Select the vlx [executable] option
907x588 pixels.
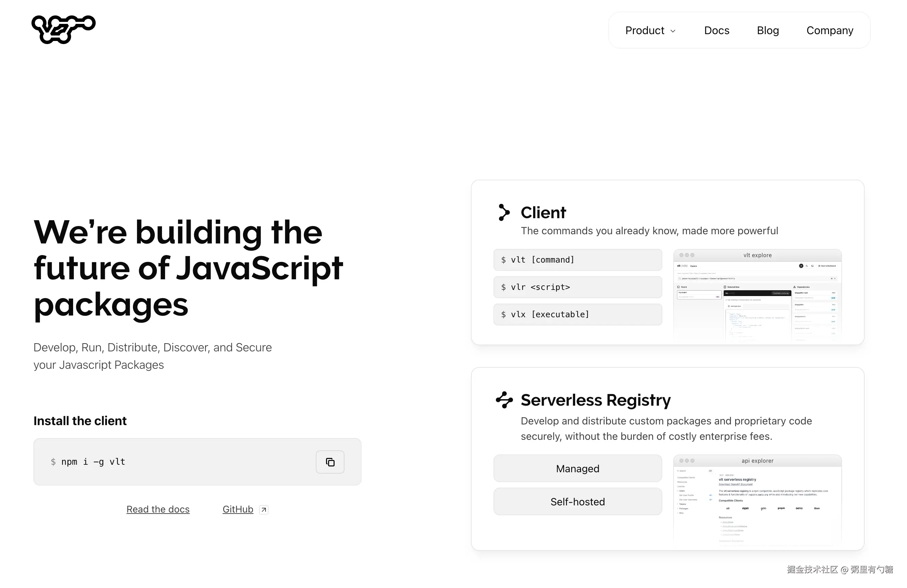click(x=577, y=314)
